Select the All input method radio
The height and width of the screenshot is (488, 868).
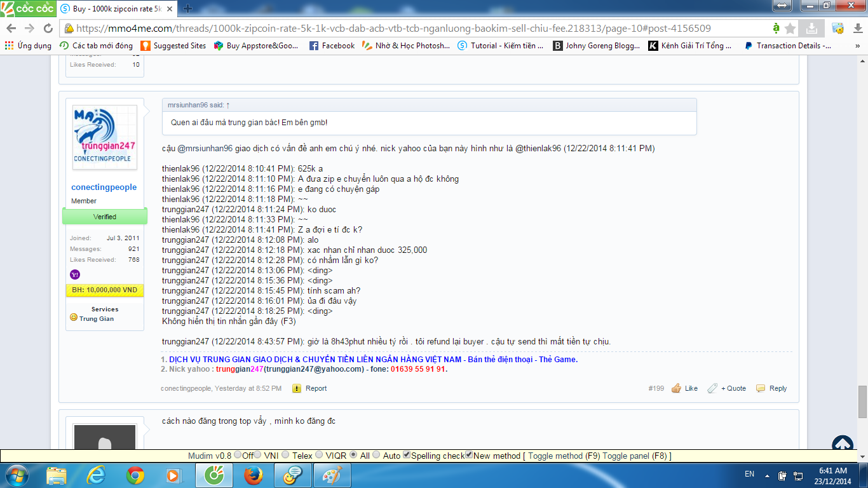point(353,456)
